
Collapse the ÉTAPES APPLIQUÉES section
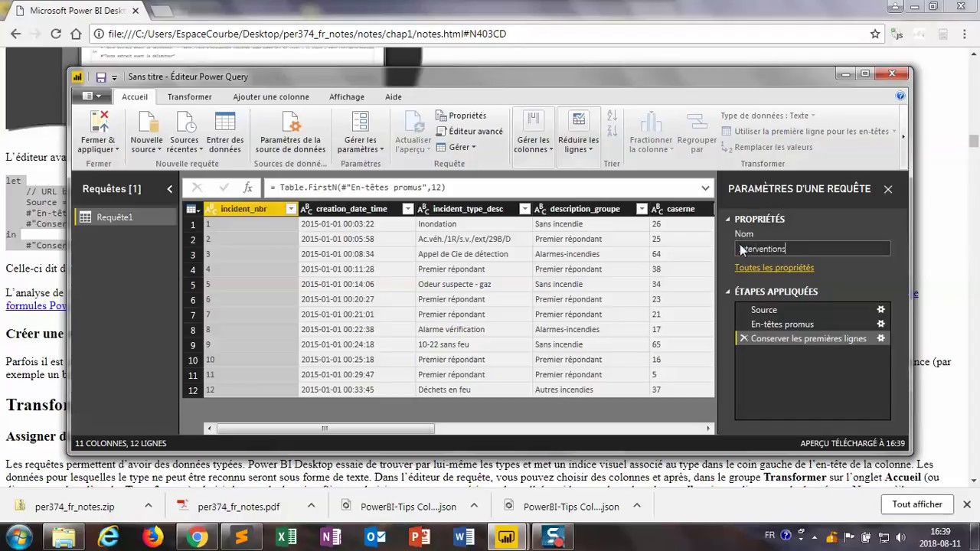(x=728, y=292)
